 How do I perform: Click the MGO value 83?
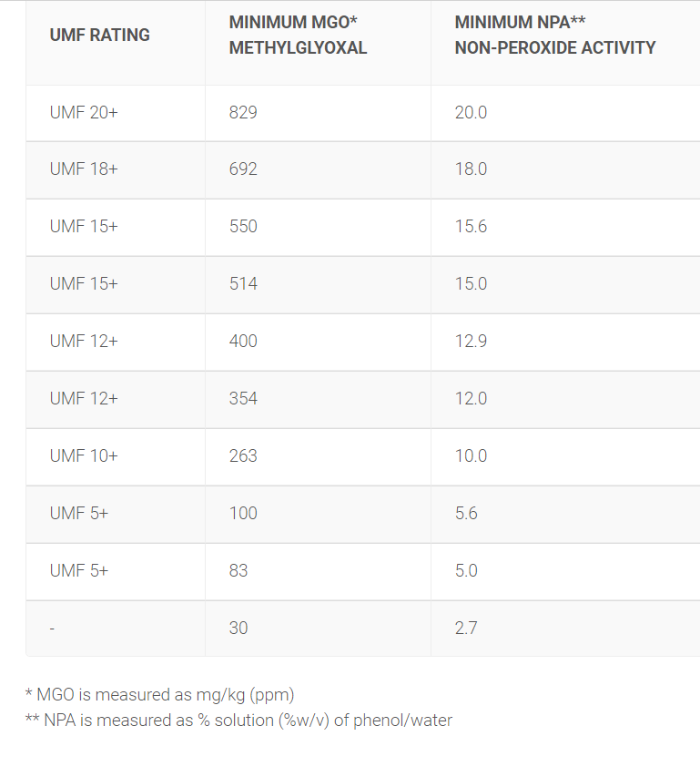point(238,570)
